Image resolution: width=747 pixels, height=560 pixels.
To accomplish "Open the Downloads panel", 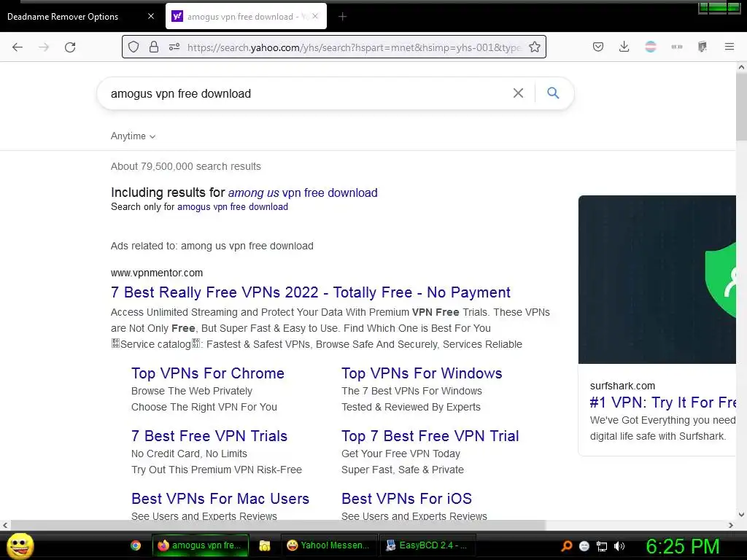I will (x=624, y=47).
